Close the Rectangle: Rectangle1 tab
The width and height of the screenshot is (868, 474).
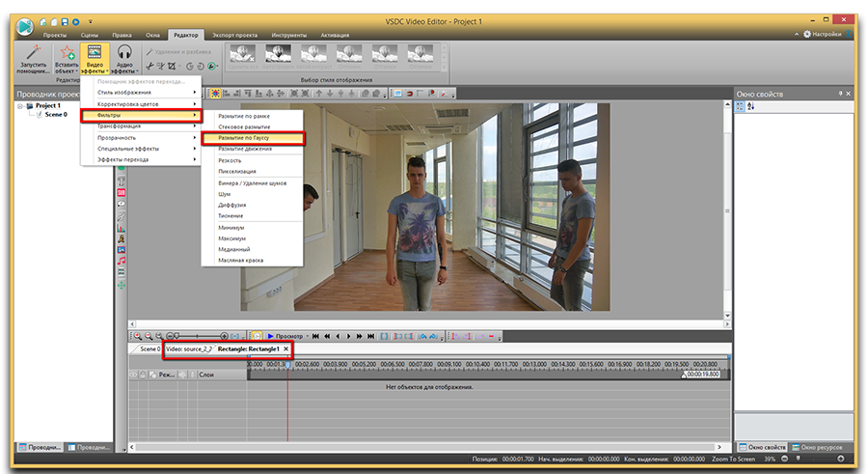point(285,349)
